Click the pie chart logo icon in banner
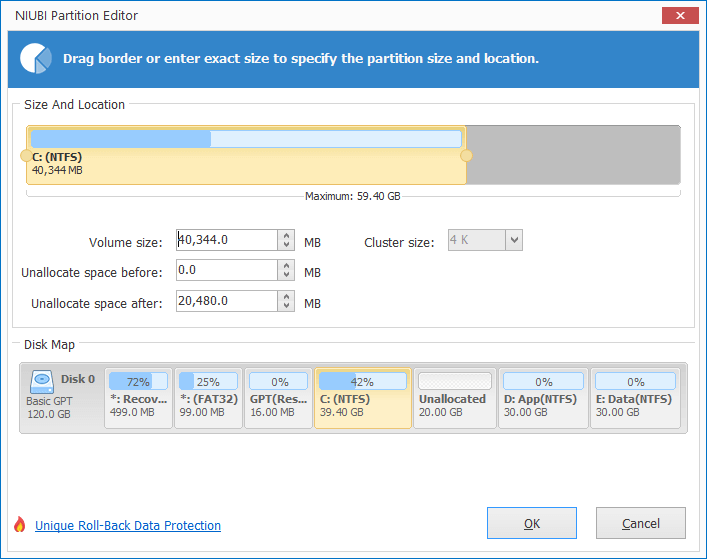Viewport: 707px width, 559px height. tap(36, 58)
